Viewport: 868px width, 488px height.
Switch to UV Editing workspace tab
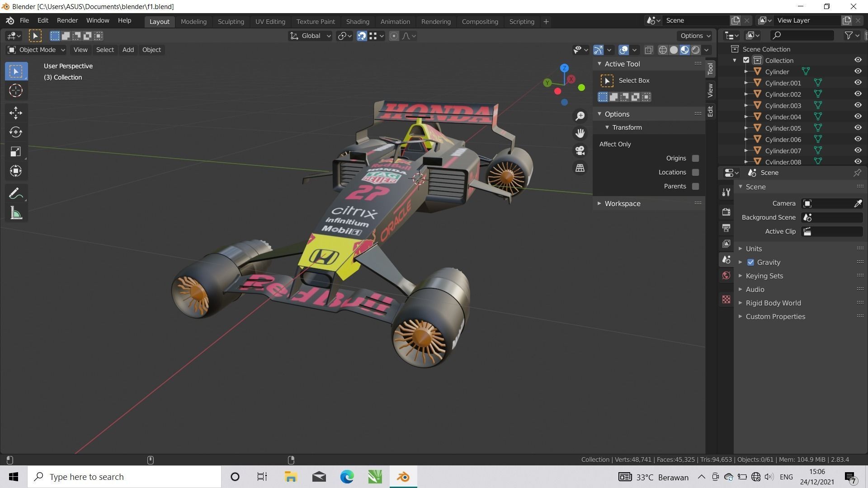pyautogui.click(x=270, y=22)
